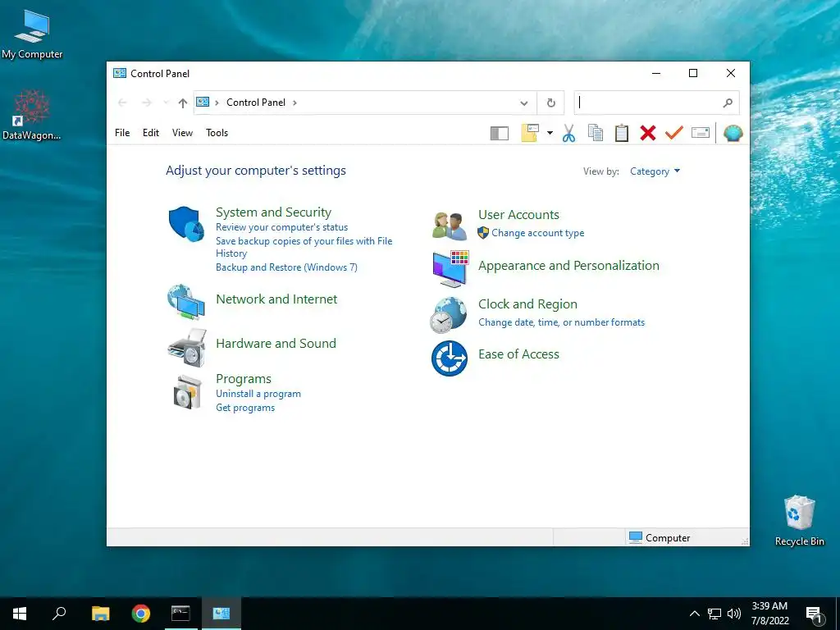Switch to Command Prompt in taskbar
The height and width of the screenshot is (630, 840).
tap(180, 614)
